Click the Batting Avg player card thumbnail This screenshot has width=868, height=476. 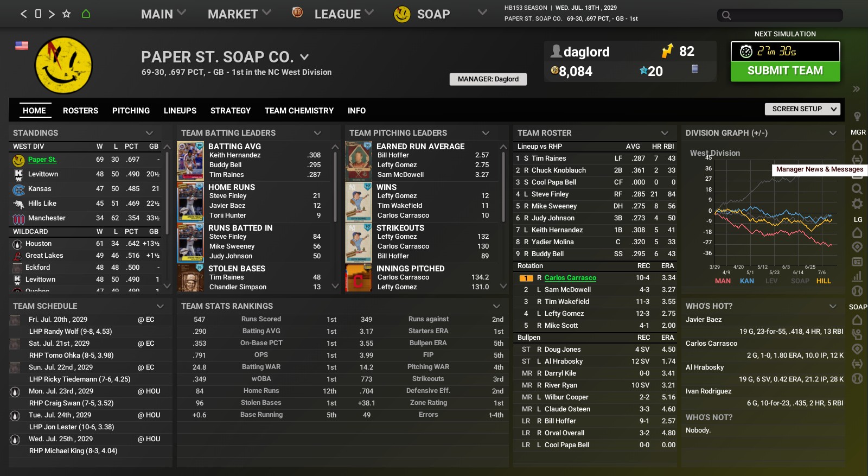pyautogui.click(x=190, y=161)
